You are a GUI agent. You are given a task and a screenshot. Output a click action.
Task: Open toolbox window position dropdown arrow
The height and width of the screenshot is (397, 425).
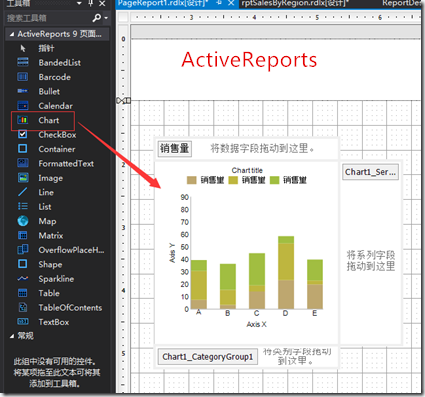click(79, 4)
